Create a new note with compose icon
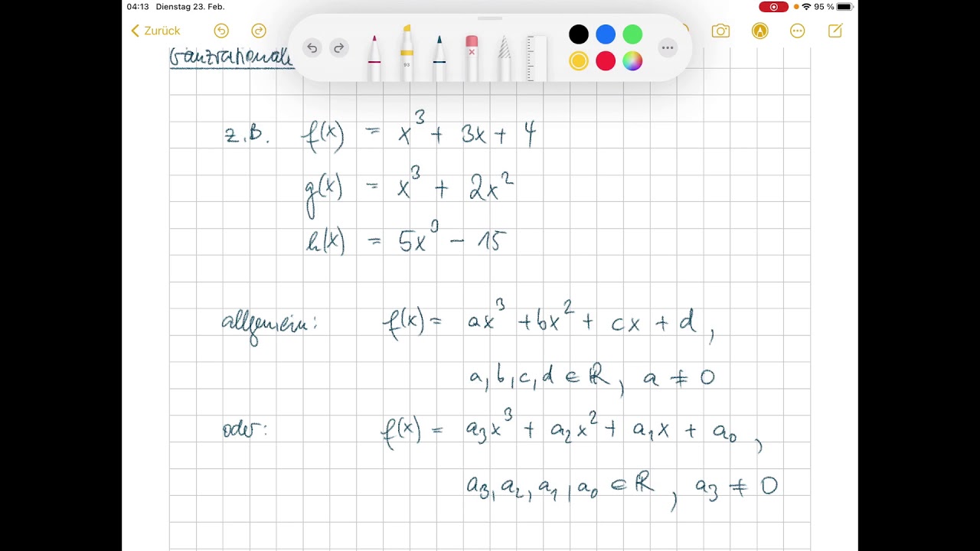 pyautogui.click(x=835, y=31)
